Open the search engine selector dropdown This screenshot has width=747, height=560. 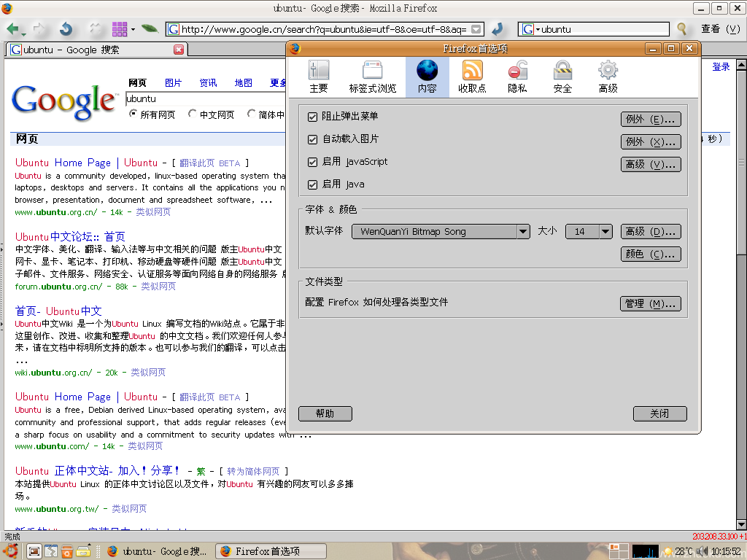point(531,29)
